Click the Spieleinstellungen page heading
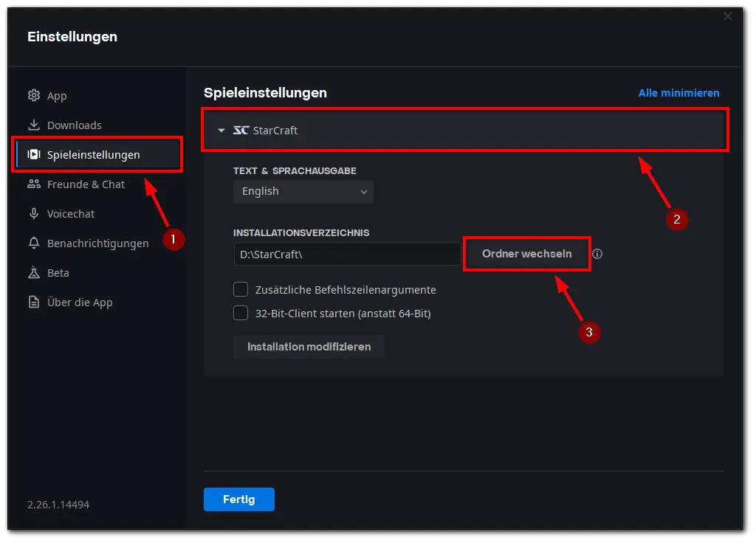756x543 pixels. [x=265, y=92]
